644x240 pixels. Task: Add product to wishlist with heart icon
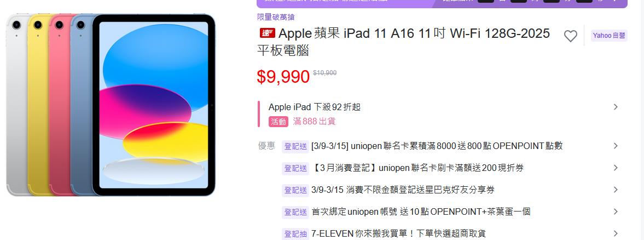570,36
